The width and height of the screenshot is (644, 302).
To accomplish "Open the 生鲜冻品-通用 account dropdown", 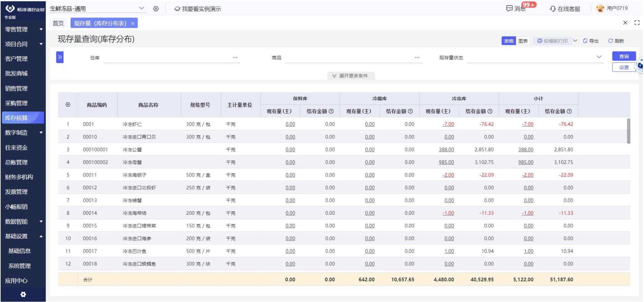I will point(98,9).
